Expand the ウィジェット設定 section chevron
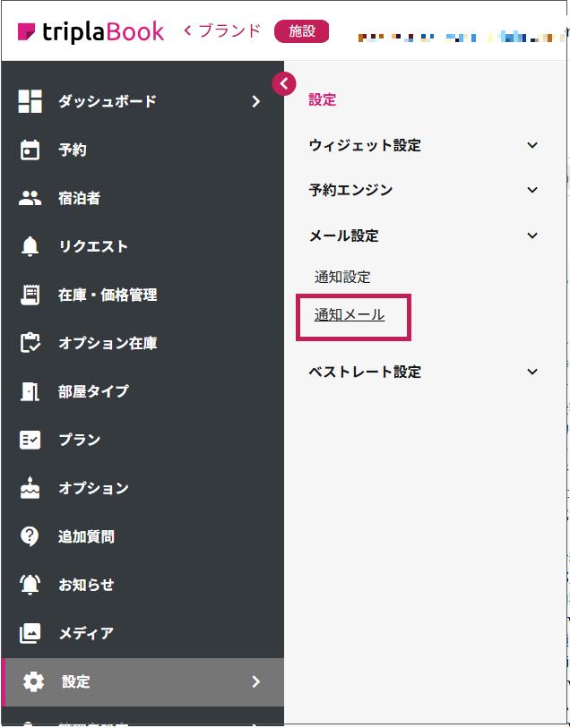The image size is (570, 728). pyautogui.click(x=532, y=145)
